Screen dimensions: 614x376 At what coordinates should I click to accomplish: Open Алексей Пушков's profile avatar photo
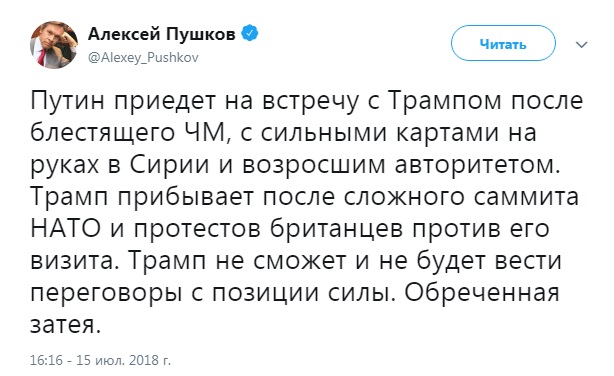tap(54, 45)
